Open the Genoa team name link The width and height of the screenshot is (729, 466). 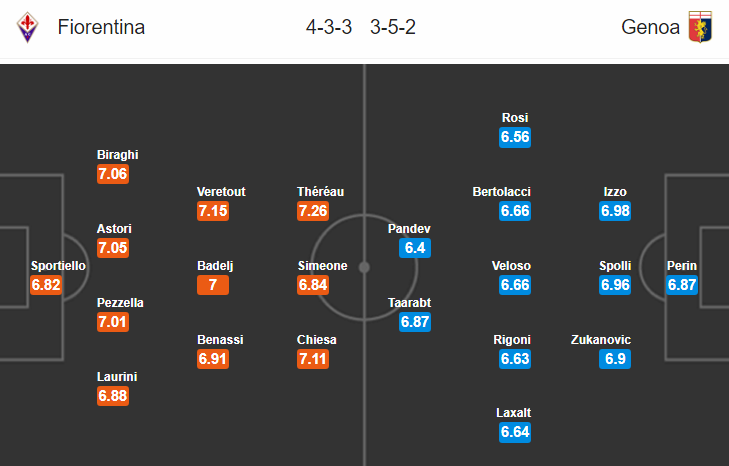click(x=650, y=27)
